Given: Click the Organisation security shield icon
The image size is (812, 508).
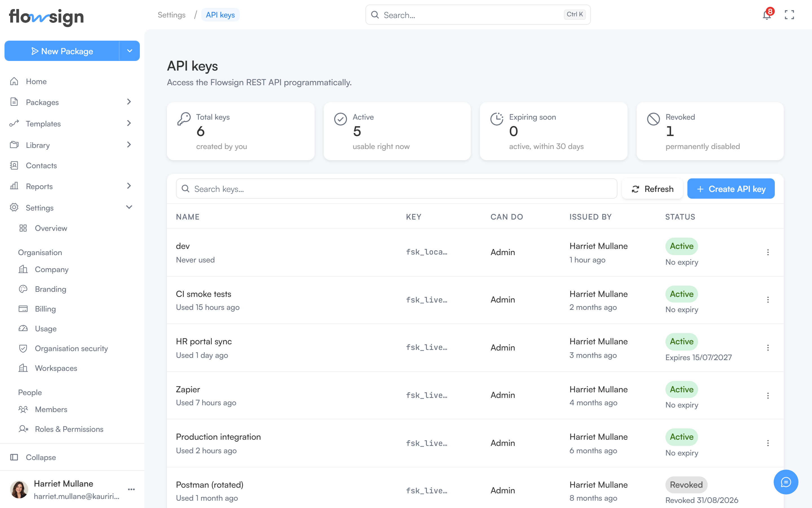Looking at the screenshot, I should pyautogui.click(x=23, y=349).
